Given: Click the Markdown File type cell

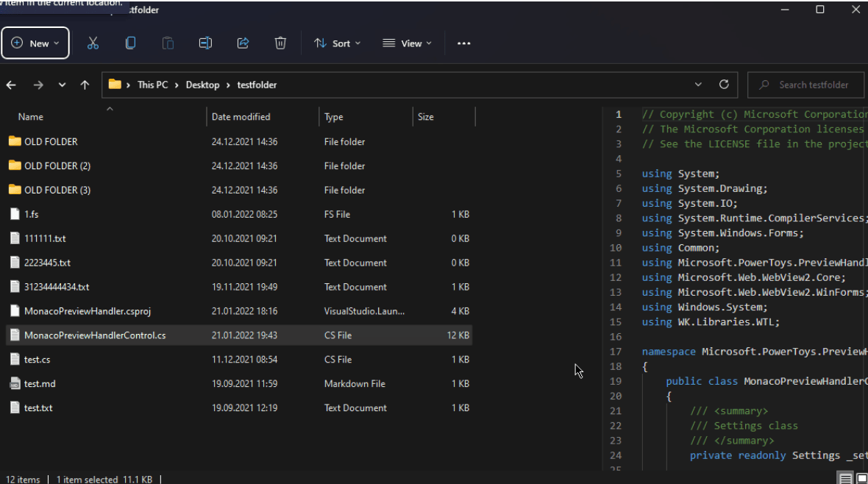Looking at the screenshot, I should coord(355,383).
